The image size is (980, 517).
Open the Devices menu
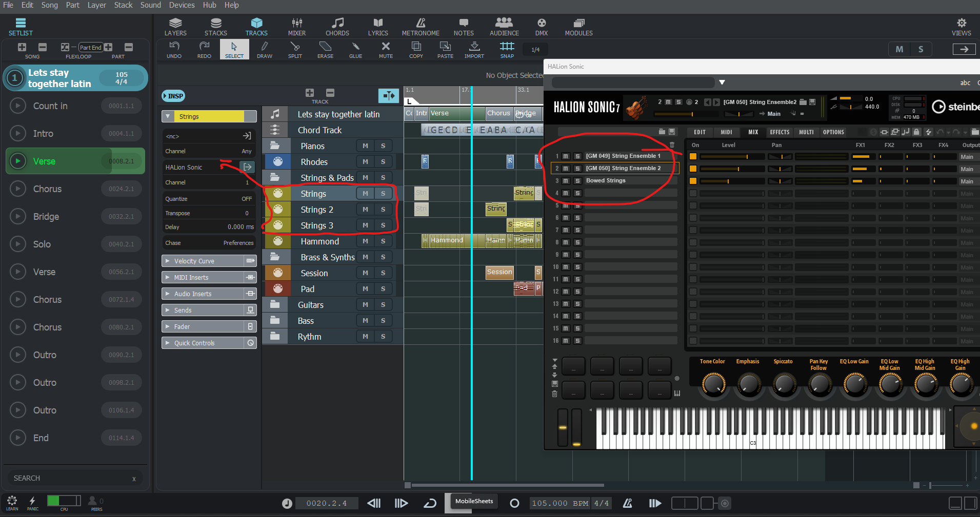coord(182,5)
